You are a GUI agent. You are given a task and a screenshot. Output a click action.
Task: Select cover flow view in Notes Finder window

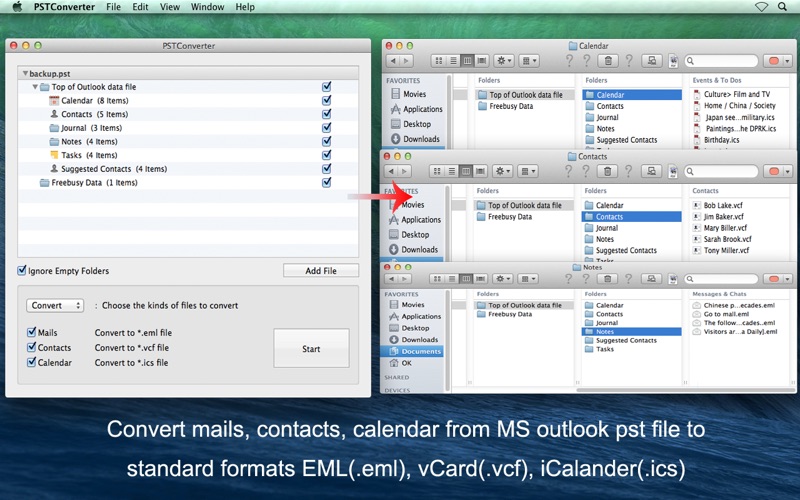point(480,279)
